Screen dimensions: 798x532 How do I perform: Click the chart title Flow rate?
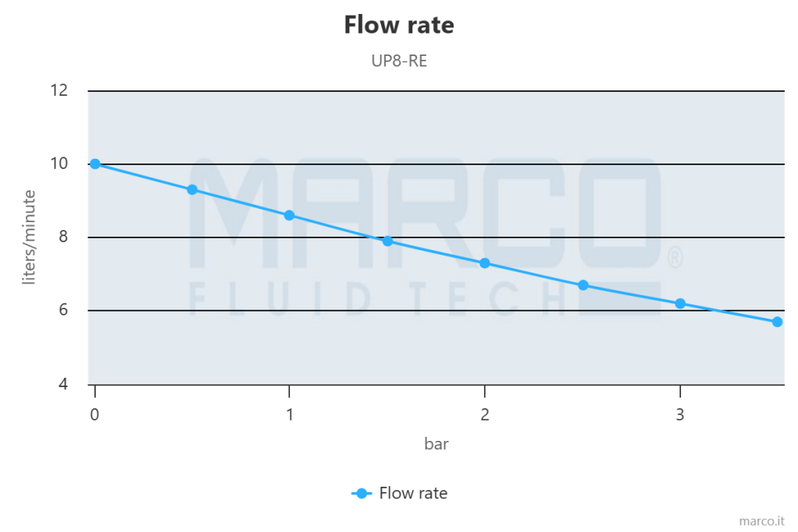pyautogui.click(x=399, y=25)
